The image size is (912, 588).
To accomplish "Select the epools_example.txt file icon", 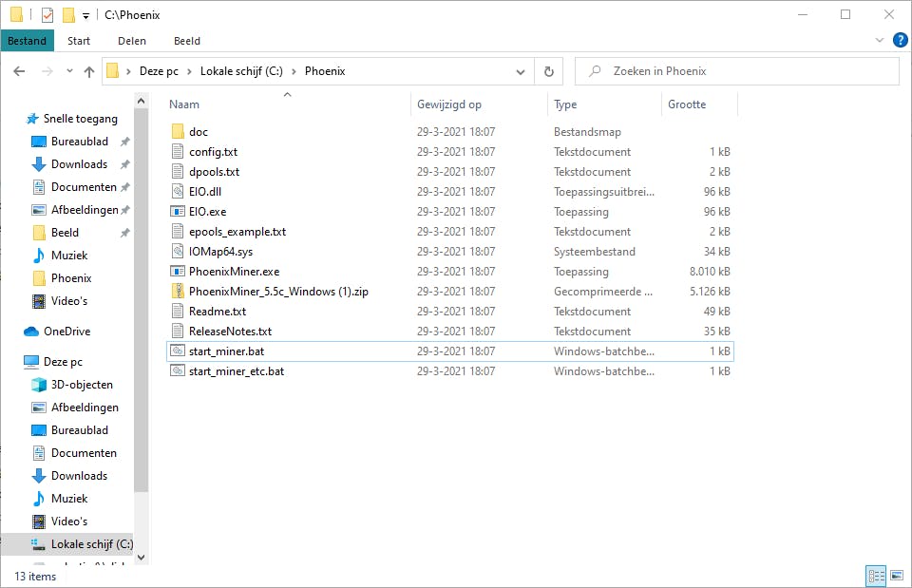I will point(178,231).
